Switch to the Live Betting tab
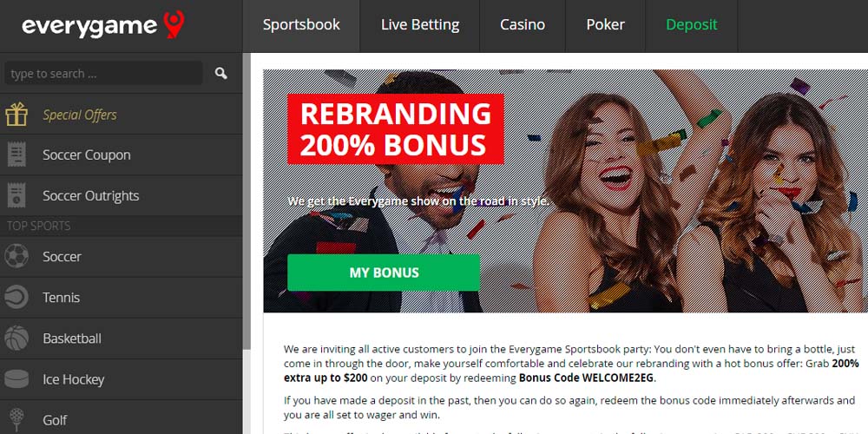The width and height of the screenshot is (868, 434). 419,25
